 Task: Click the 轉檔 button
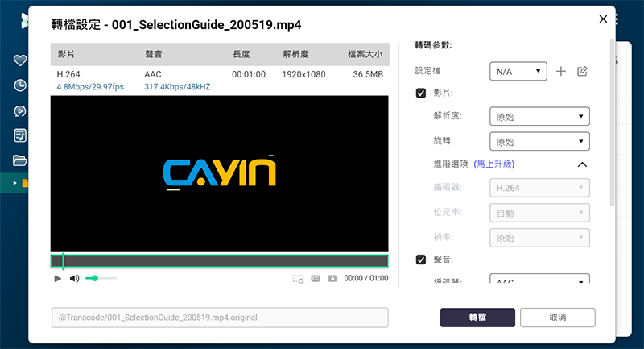(477, 318)
